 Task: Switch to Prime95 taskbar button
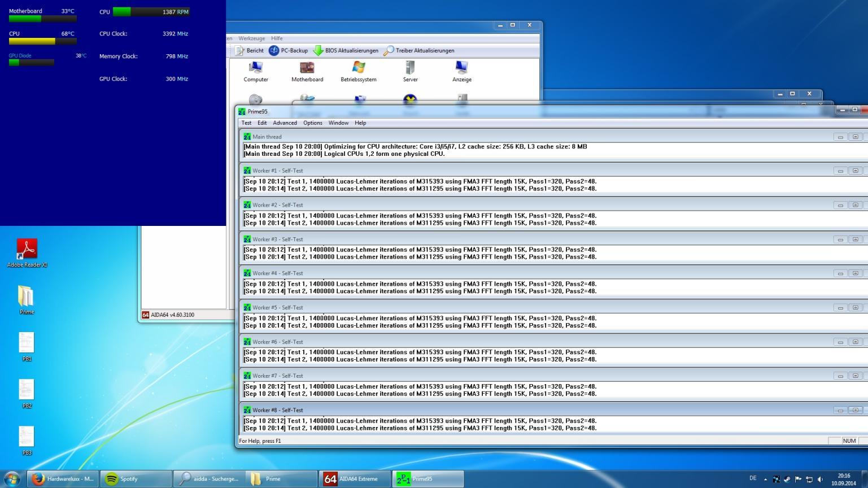click(x=428, y=479)
